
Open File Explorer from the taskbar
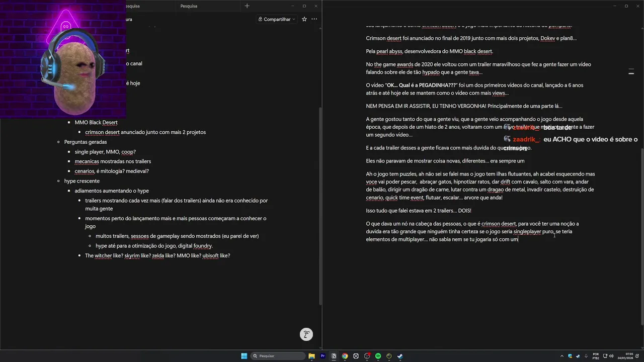pos(311,356)
